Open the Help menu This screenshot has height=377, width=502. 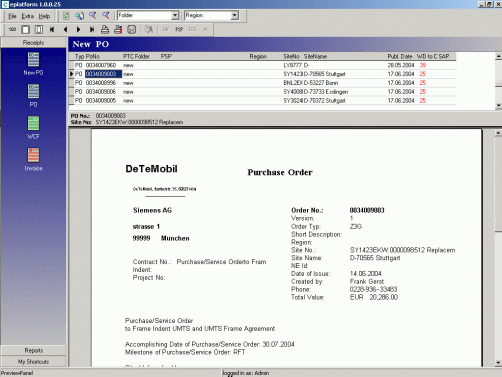[x=44, y=16]
